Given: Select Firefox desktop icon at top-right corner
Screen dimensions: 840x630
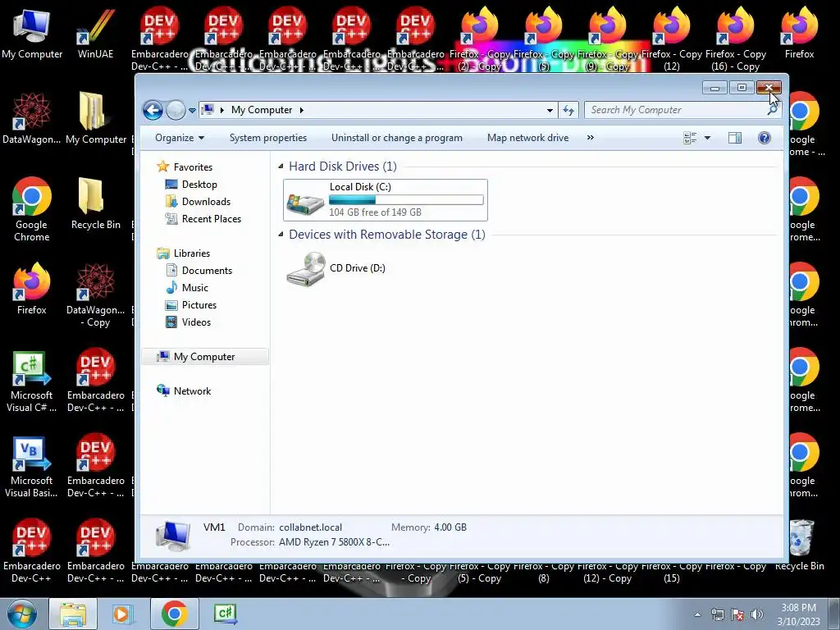Looking at the screenshot, I should (x=799, y=33).
